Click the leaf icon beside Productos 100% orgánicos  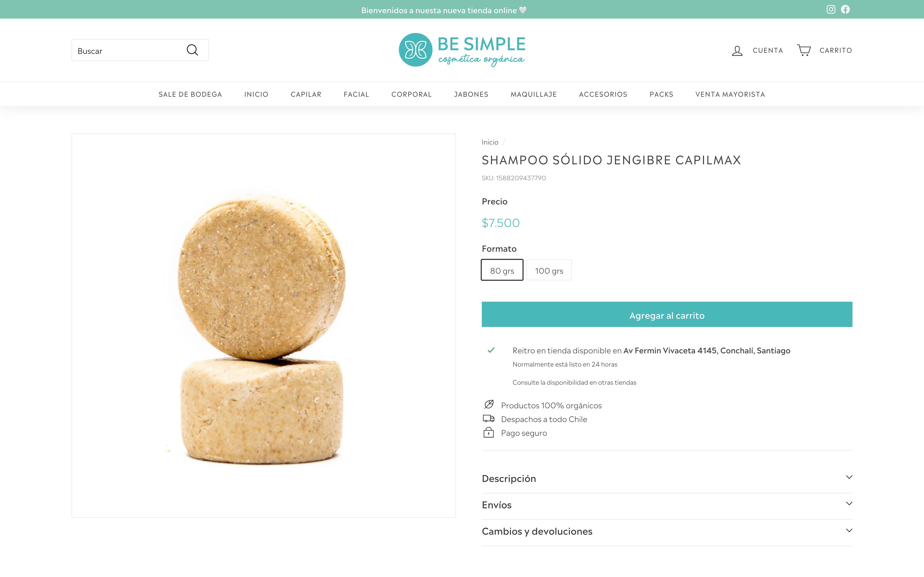(489, 404)
